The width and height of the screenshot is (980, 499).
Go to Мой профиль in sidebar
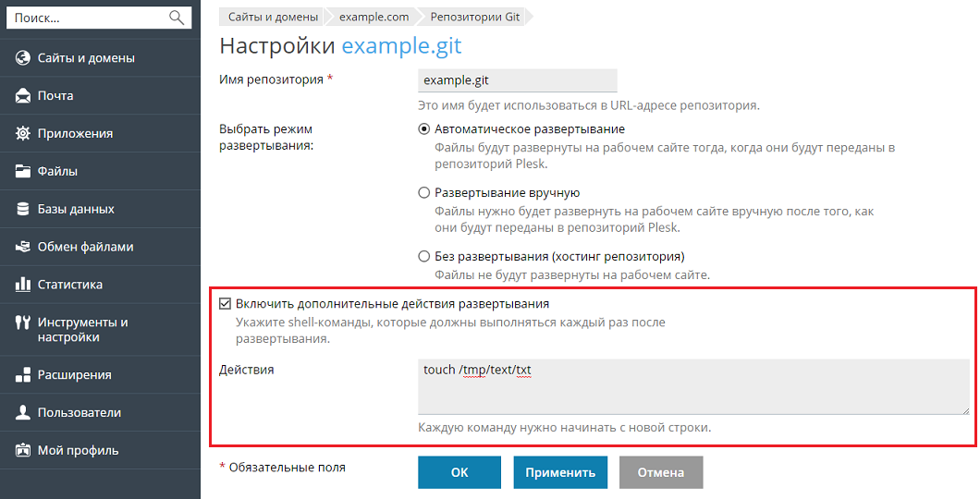[78, 451]
